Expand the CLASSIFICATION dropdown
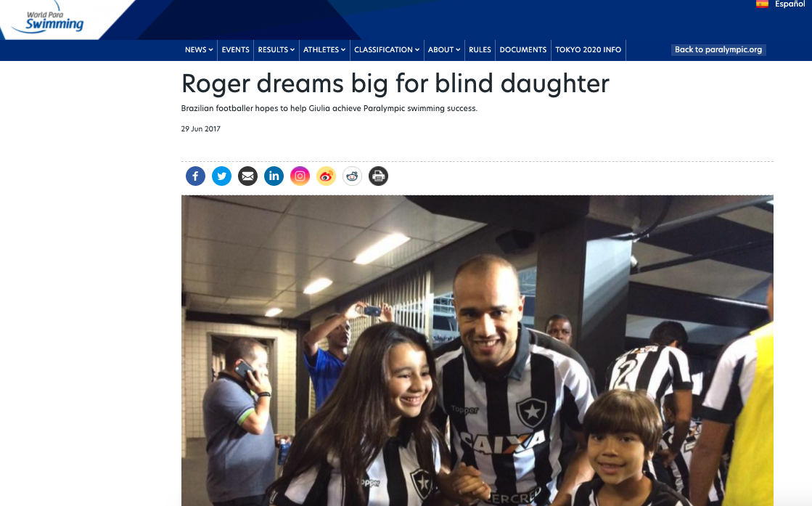Screen dimensions: 812x506 387,49
